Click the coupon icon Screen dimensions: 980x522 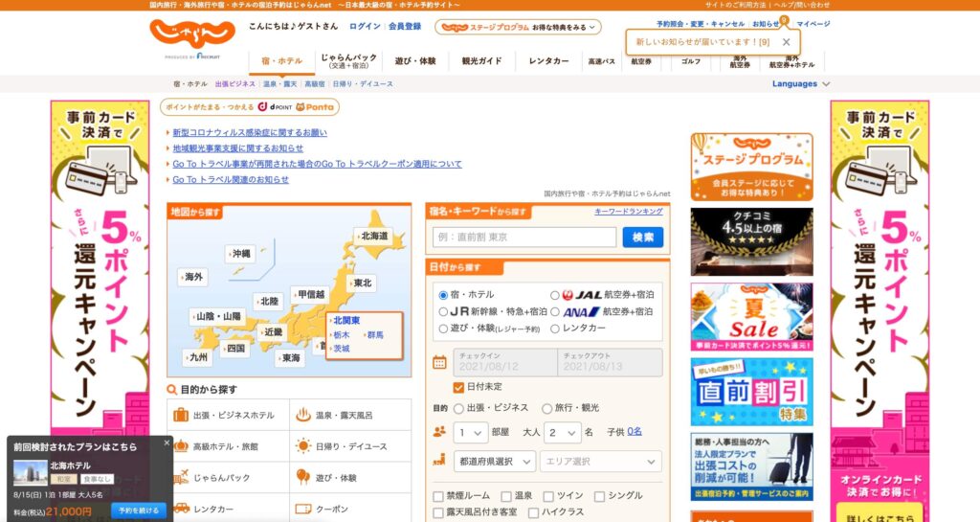tap(302, 508)
